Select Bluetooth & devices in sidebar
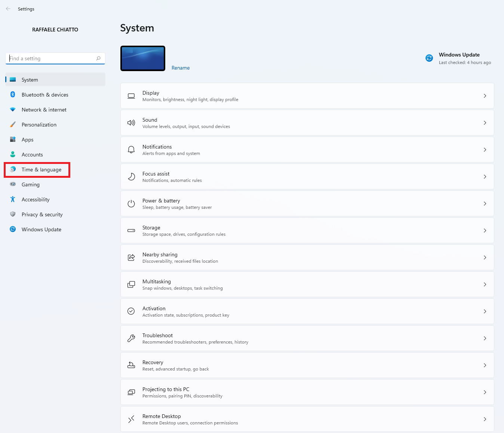Screen dimensions: 504x433 [55, 95]
